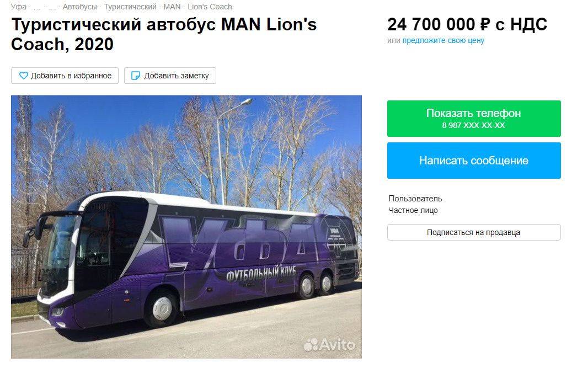The image size is (588, 368).
Task: Click the listing title MAN Lion's Coach, 2020
Action: (x=164, y=34)
